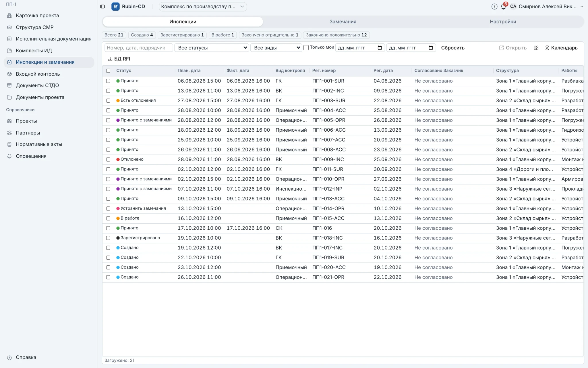The width and height of the screenshot is (588, 368).
Task: Open the project selector dropdown
Action: 203,6
